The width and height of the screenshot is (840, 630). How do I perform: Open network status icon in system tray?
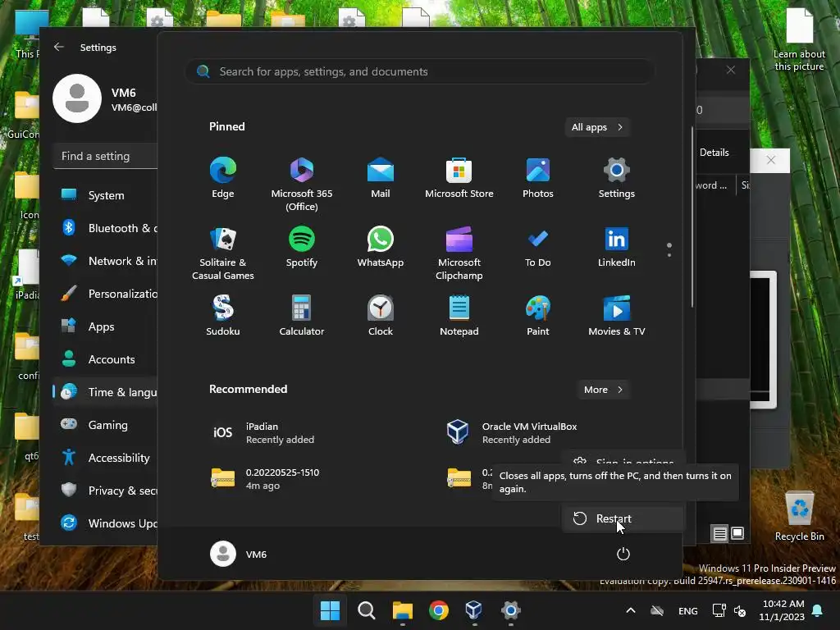719,610
